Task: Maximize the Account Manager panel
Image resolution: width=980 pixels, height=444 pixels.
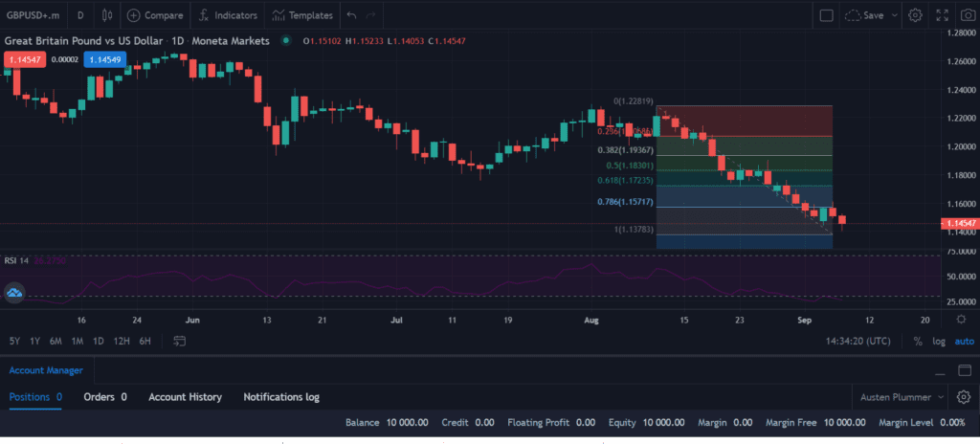Action: (966, 370)
